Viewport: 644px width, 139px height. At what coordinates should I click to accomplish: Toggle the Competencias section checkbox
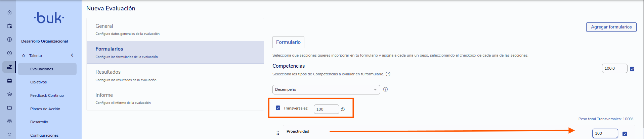[632, 69]
